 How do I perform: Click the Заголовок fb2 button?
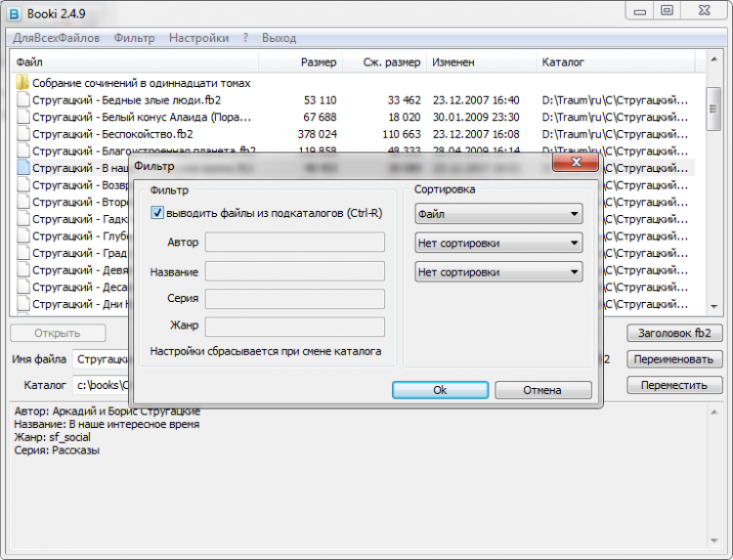[x=674, y=333]
